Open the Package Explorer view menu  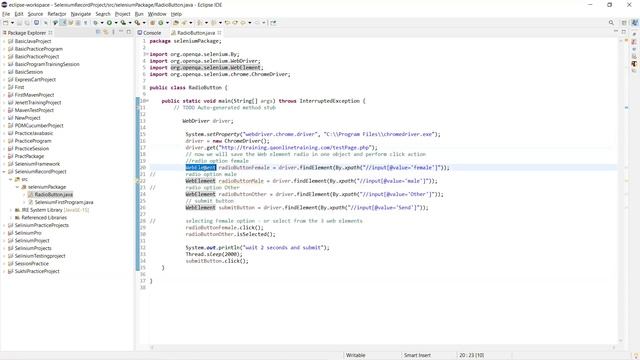click(x=113, y=32)
